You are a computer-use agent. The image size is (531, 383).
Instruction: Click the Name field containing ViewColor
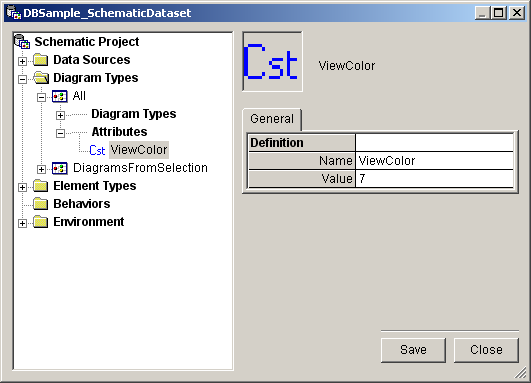[x=434, y=161]
